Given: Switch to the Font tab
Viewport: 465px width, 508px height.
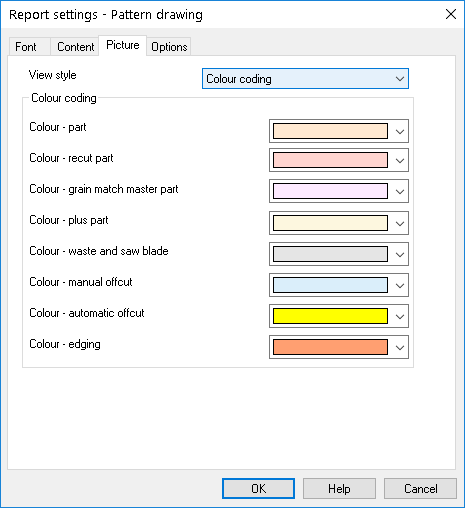Looking at the screenshot, I should tap(26, 47).
